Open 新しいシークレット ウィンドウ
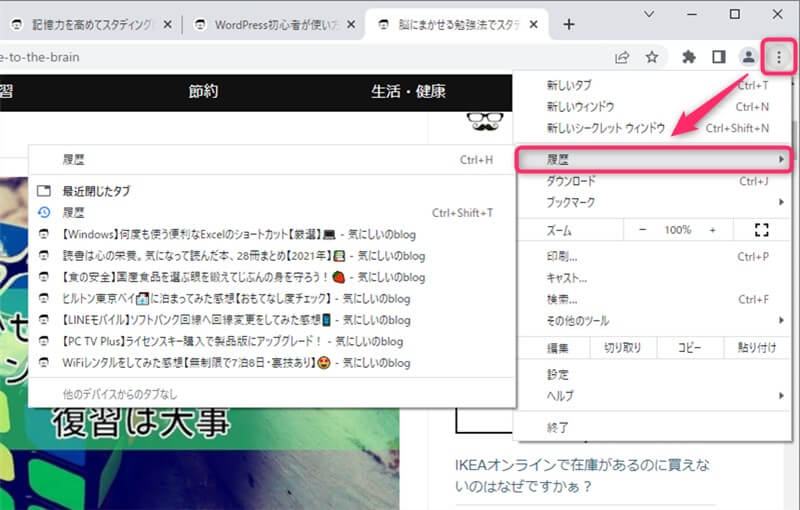800x510 pixels. pyautogui.click(x=653, y=128)
